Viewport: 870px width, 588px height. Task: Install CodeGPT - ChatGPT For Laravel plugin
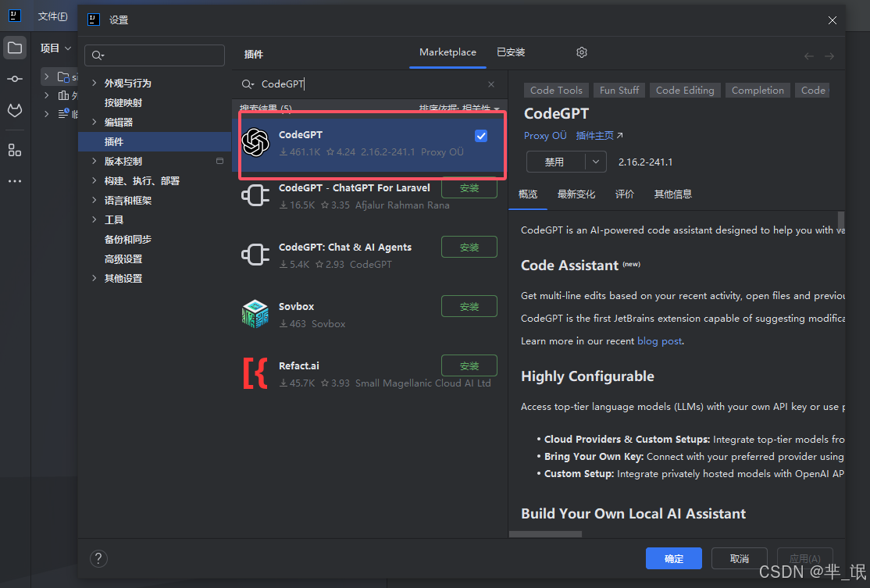pyautogui.click(x=469, y=189)
